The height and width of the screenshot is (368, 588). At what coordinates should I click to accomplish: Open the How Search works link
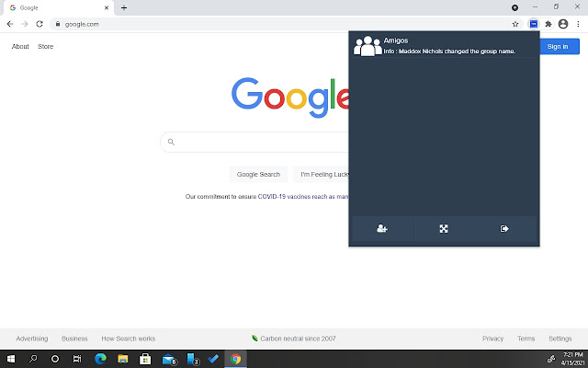coord(129,339)
